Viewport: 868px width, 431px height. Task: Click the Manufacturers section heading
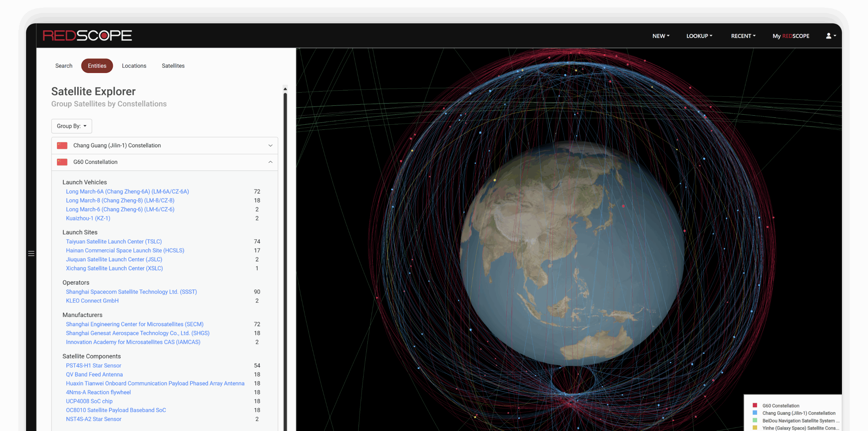(82, 315)
